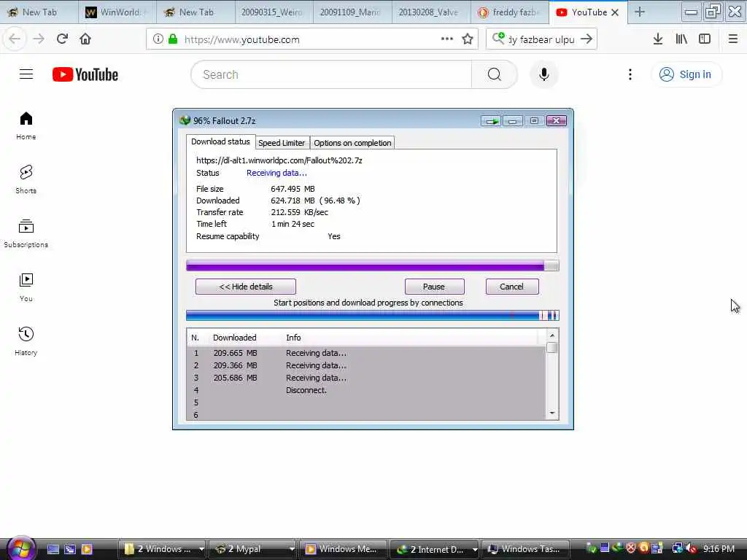Open the Windows Start orb
The height and width of the screenshot is (560, 747).
[x=21, y=548]
